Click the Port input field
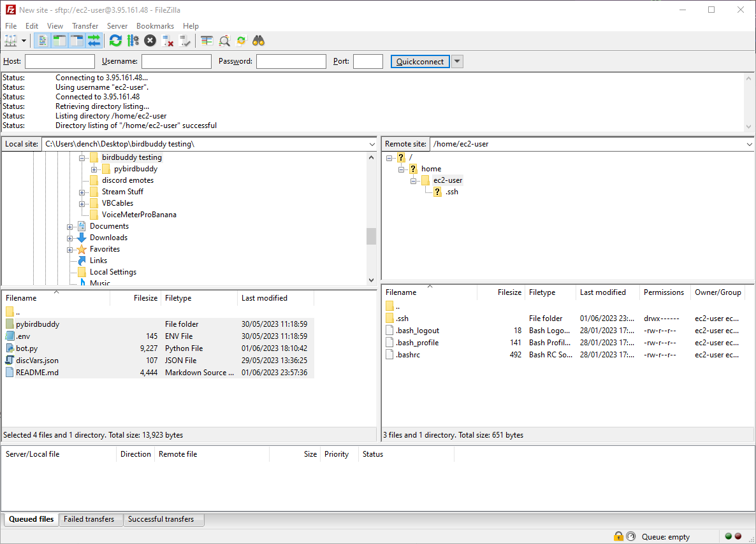The image size is (756, 544). tap(368, 62)
